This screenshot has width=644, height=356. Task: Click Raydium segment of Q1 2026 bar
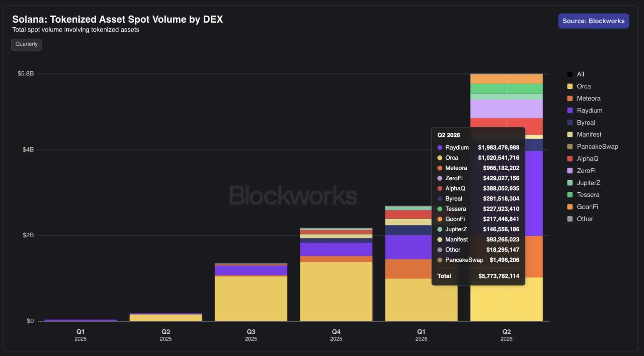408,247
